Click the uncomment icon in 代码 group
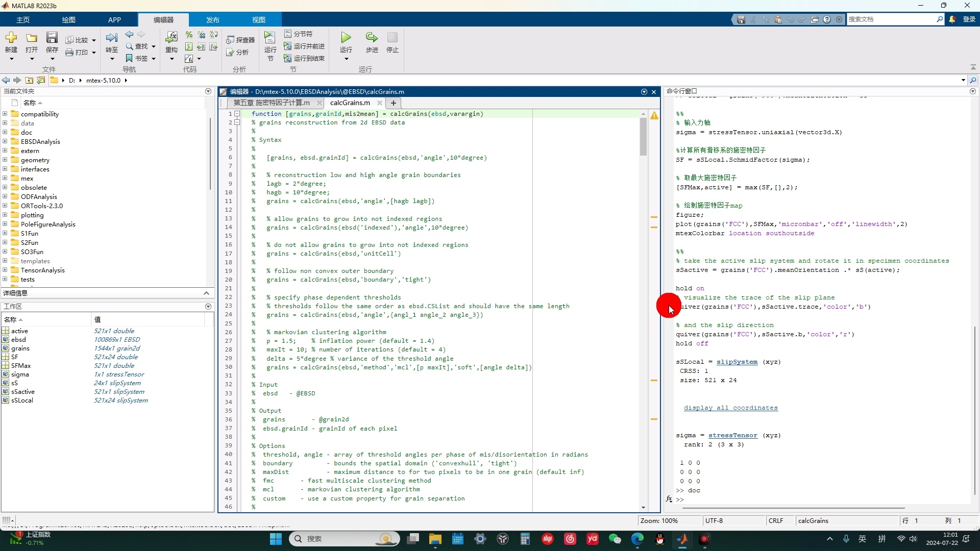 click(202, 34)
